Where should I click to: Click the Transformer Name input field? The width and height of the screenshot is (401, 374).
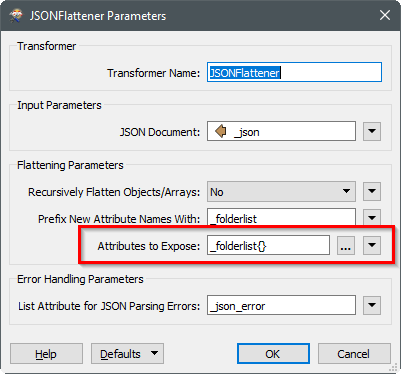tap(294, 72)
